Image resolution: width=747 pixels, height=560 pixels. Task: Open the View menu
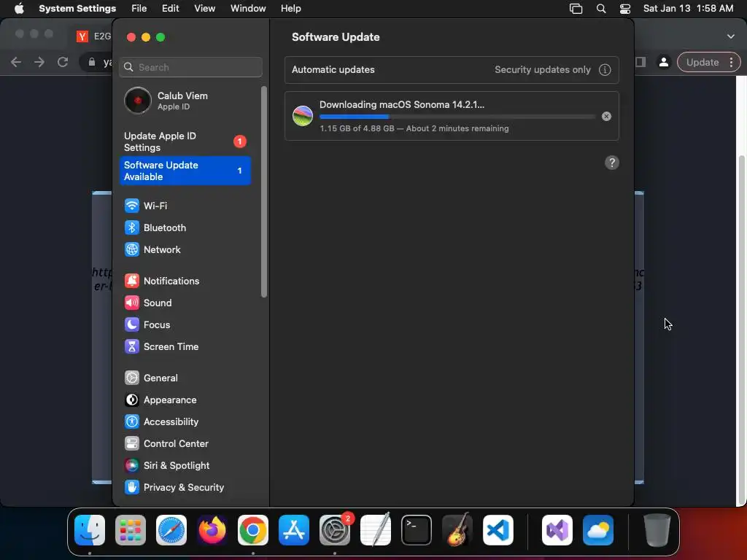tap(204, 9)
